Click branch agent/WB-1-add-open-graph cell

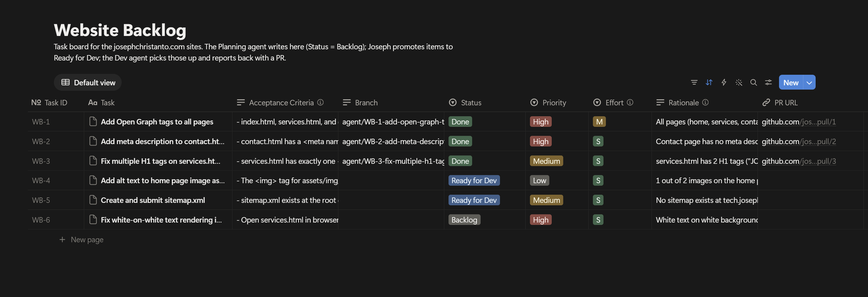pyautogui.click(x=391, y=122)
